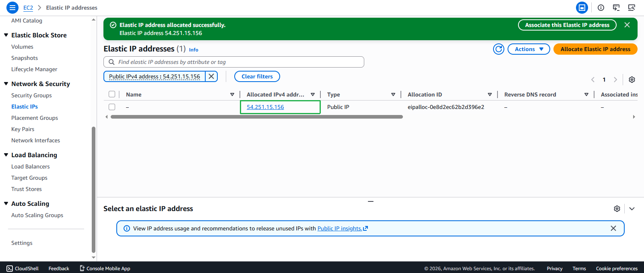Collapse the details pane chevron
Screen dimensions: 644x273
pyautogui.click(x=632, y=209)
